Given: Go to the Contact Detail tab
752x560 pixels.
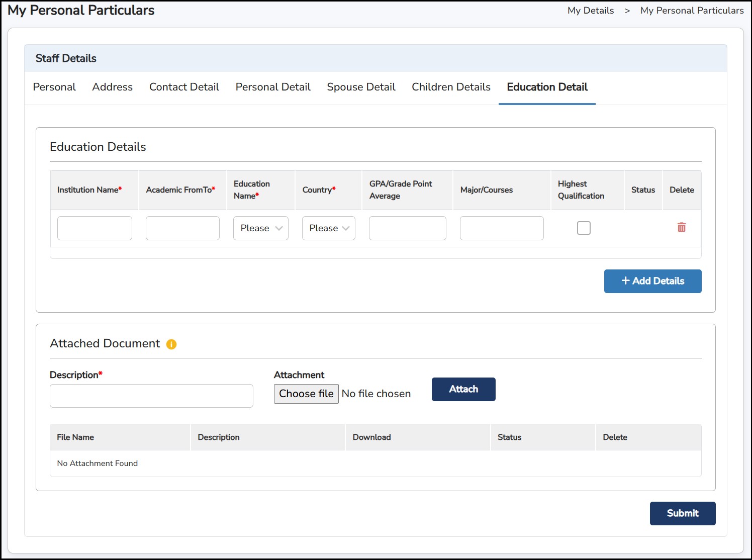Looking at the screenshot, I should click(x=184, y=87).
